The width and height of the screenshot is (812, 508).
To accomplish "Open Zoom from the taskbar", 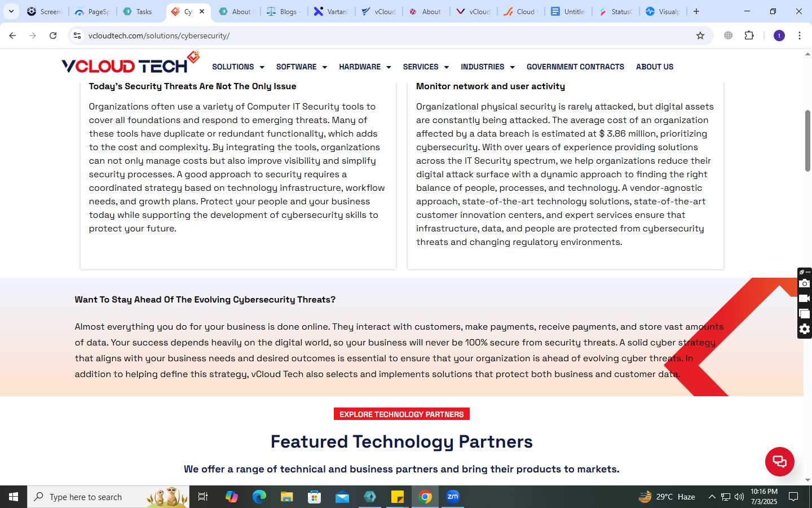I will pyautogui.click(x=453, y=497).
